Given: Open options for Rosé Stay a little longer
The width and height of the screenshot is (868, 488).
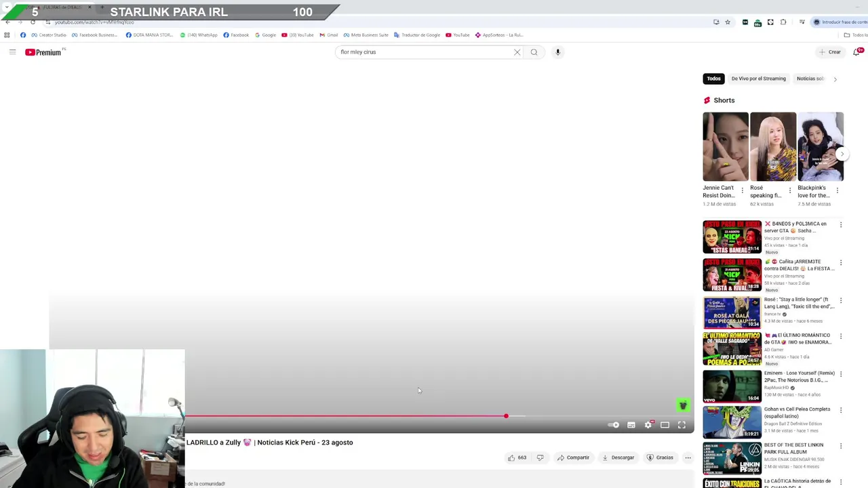Looking at the screenshot, I should pos(841,300).
